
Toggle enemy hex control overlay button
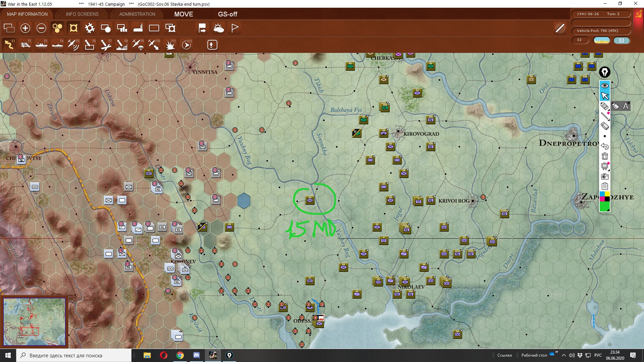[x=73, y=28]
